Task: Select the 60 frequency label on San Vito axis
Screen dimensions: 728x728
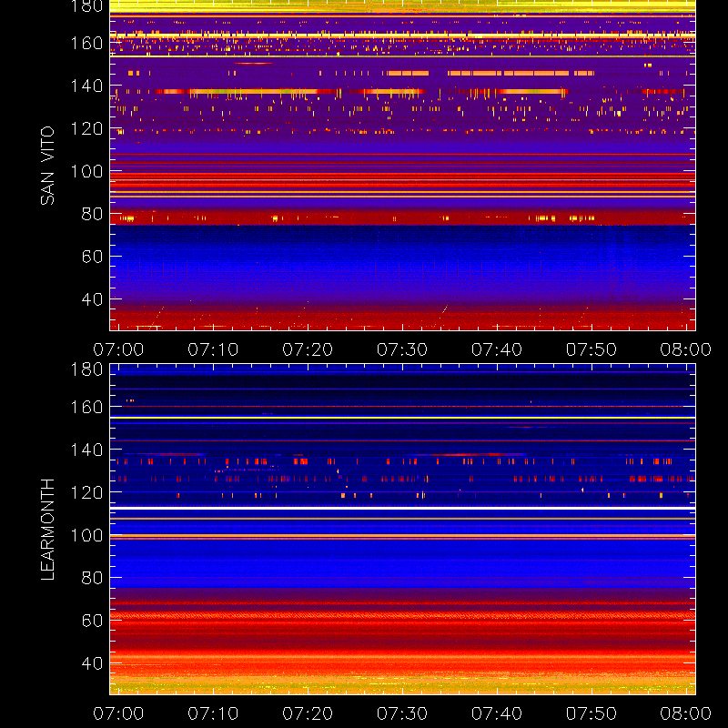Action: 92,257
